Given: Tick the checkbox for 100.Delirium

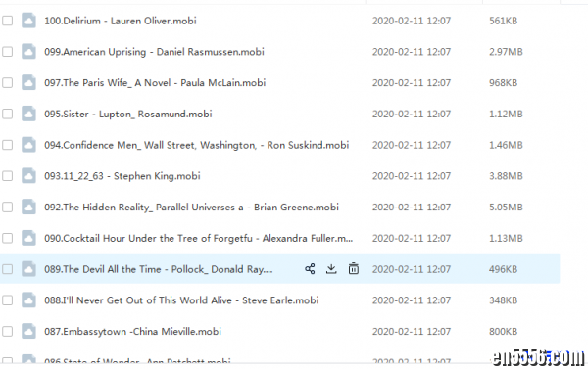Looking at the screenshot, I should click(8, 21).
